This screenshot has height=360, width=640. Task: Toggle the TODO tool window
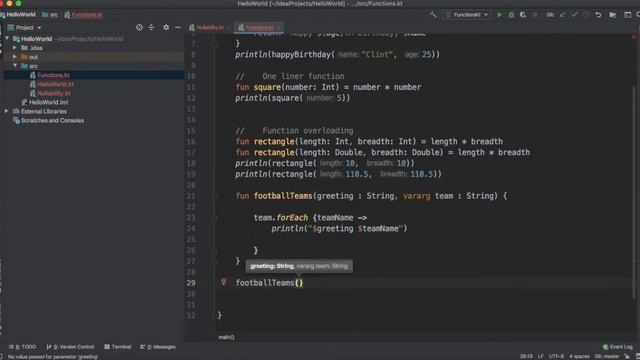pos(22,347)
